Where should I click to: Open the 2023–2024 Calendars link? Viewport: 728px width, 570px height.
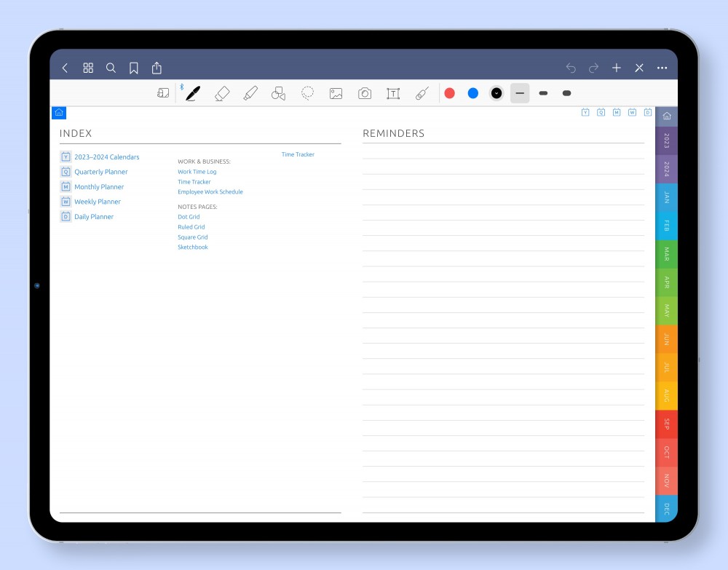(x=107, y=157)
